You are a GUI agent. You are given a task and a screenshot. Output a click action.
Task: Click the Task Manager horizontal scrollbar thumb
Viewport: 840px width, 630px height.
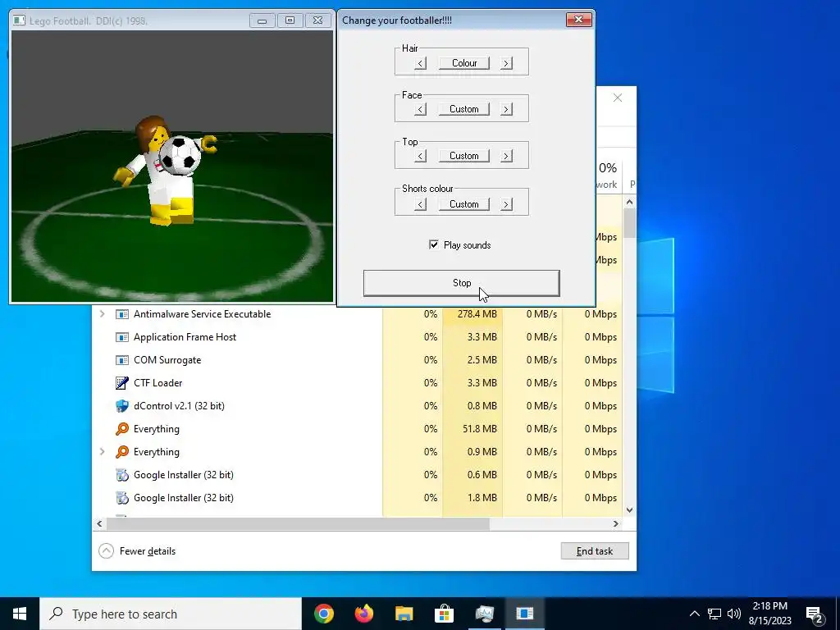tap(297, 523)
